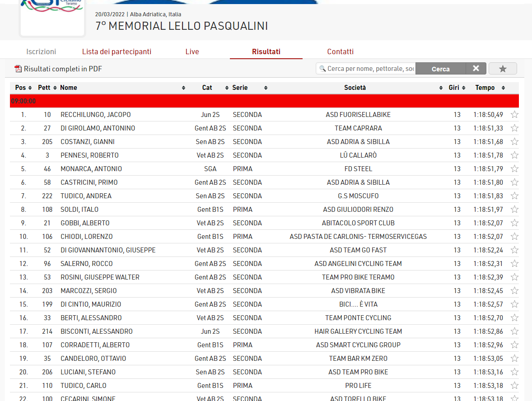Toggle star for TUDICO, ANDREA
The width and height of the screenshot is (532, 401).
514,196
